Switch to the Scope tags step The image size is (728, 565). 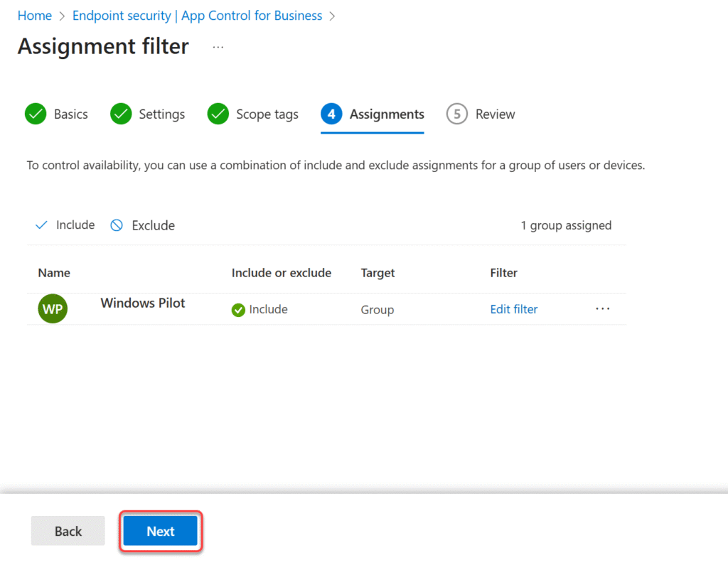click(x=267, y=114)
